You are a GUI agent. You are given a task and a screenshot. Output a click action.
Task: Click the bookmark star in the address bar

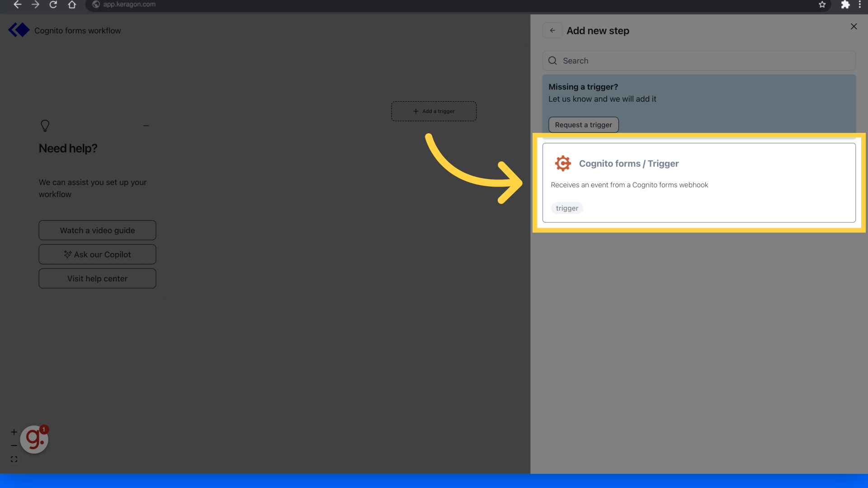822,5
